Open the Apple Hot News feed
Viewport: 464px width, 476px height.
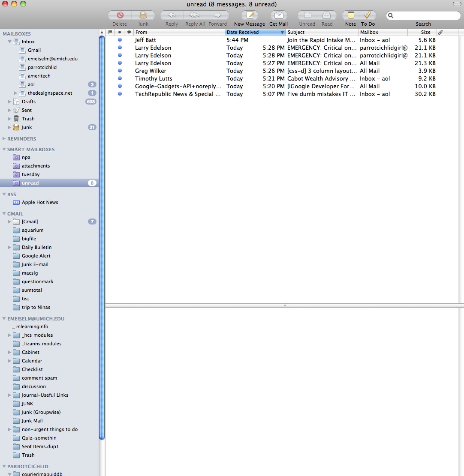[40, 202]
